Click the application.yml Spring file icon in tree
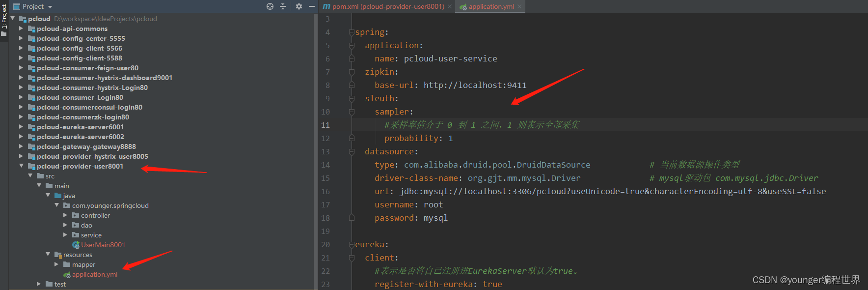The image size is (868, 290). [67, 275]
